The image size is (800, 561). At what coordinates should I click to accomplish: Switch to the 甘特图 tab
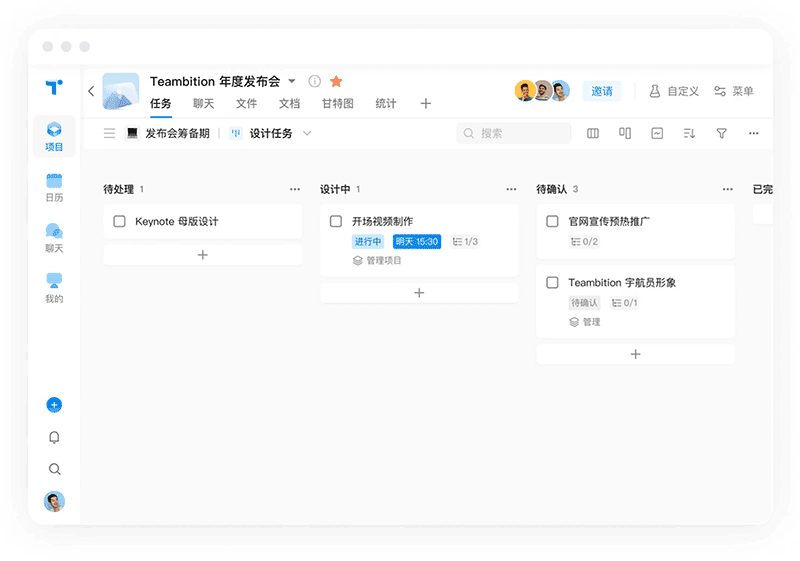pyautogui.click(x=338, y=104)
